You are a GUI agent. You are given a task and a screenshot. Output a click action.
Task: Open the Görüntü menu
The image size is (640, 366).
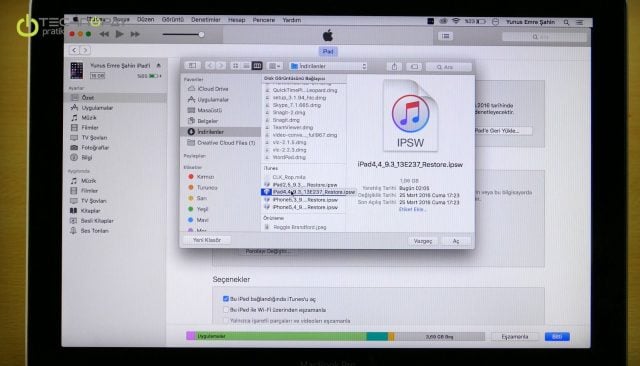(173, 20)
